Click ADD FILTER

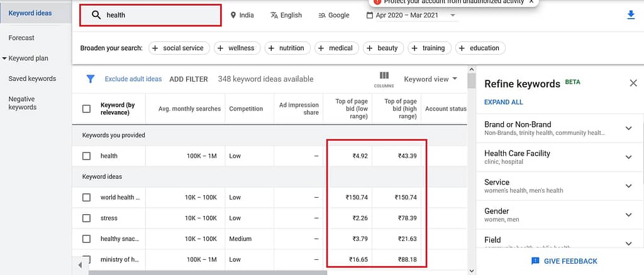point(189,79)
